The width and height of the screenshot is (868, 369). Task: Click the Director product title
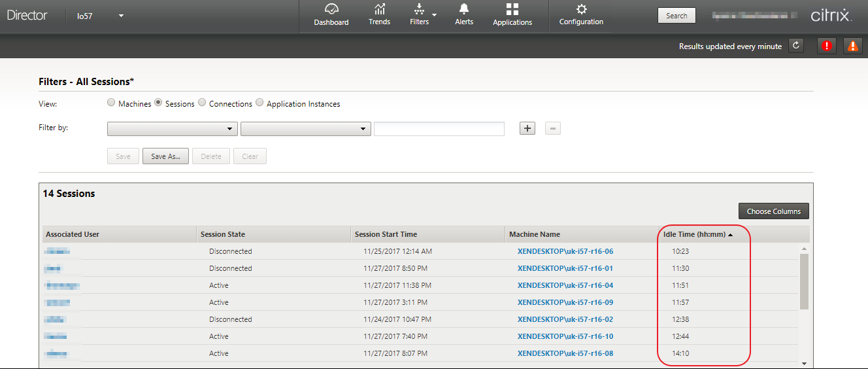coord(27,15)
